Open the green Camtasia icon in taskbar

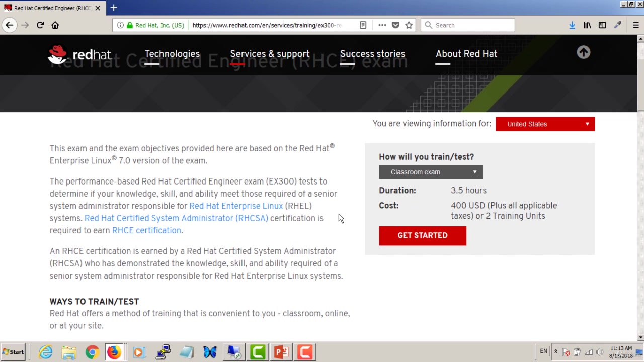click(258, 352)
